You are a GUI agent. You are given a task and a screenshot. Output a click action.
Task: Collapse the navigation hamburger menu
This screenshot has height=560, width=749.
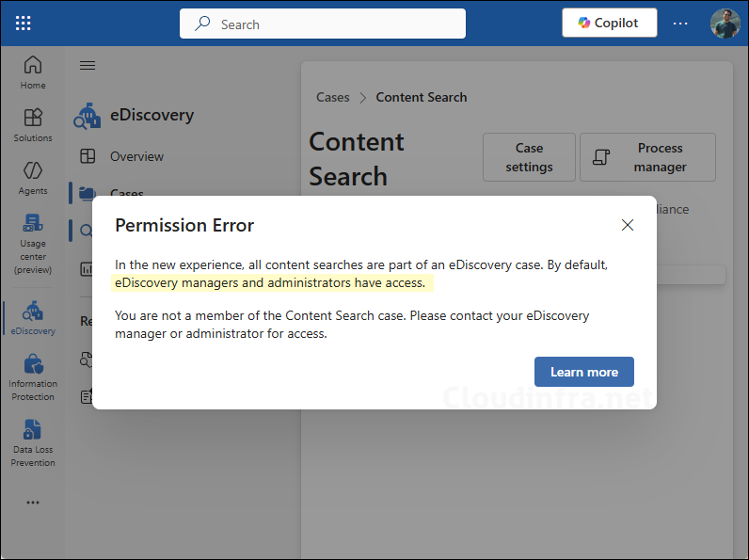coord(88,66)
